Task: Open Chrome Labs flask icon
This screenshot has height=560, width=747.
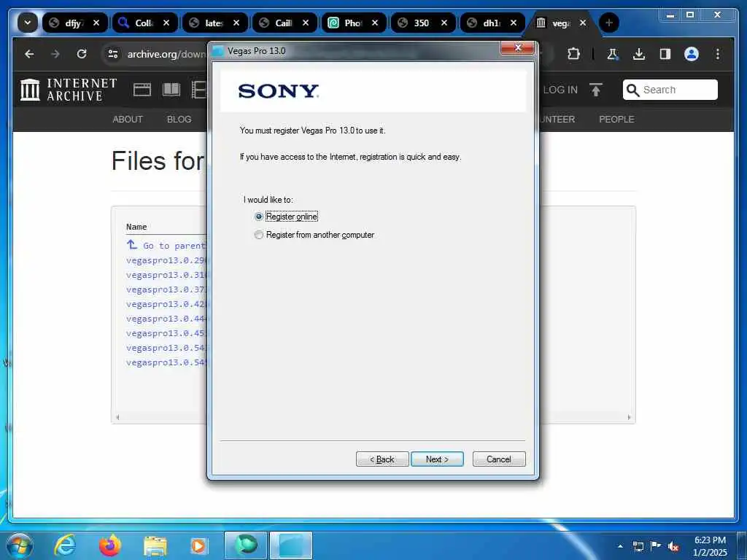Action: tap(613, 54)
